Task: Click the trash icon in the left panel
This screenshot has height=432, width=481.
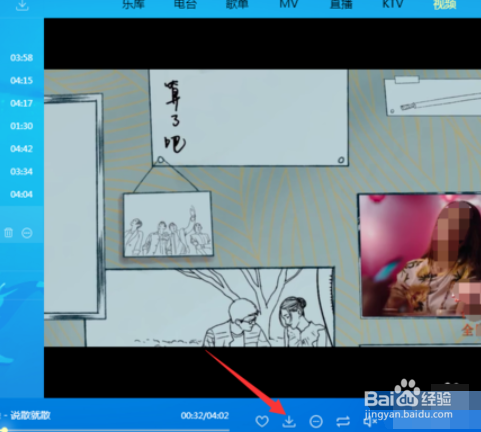Action: pos(8,232)
